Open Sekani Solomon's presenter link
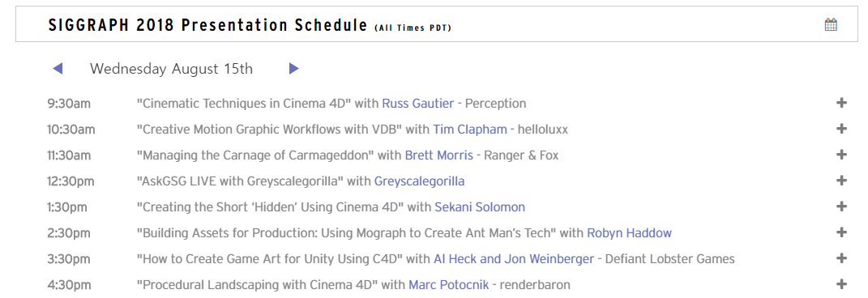This screenshot has height=298, width=868. (480, 207)
